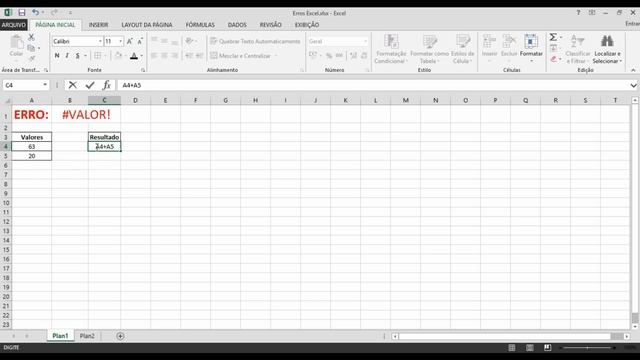Image resolution: width=640 pixels, height=360 pixels.
Task: Click the vertical scrollbar down arrow
Action: pyautogui.click(x=635, y=327)
